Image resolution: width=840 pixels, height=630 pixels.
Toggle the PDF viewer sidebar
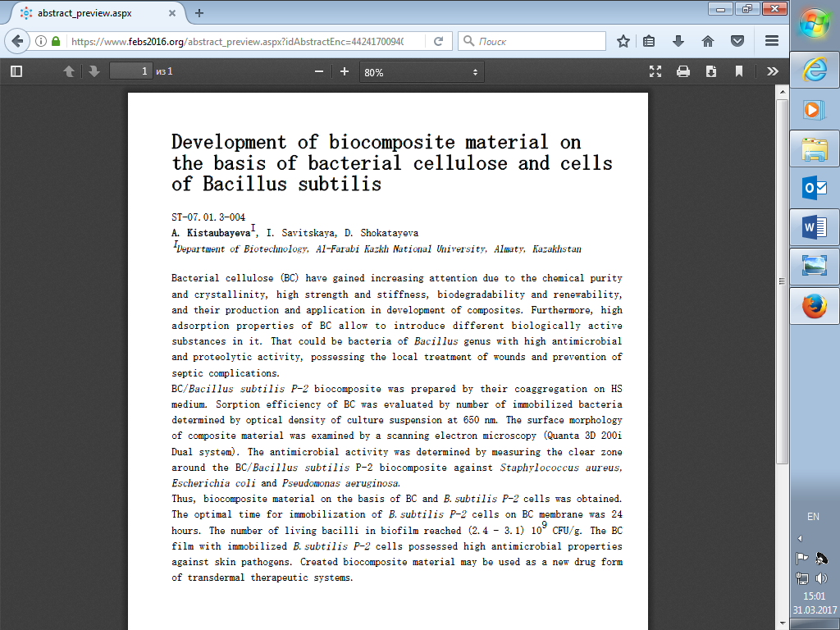(16, 72)
